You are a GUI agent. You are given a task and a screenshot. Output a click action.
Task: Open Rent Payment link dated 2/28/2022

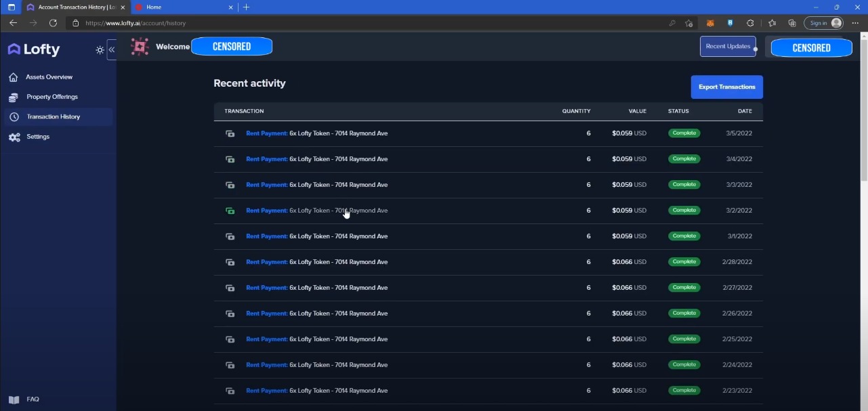click(267, 262)
